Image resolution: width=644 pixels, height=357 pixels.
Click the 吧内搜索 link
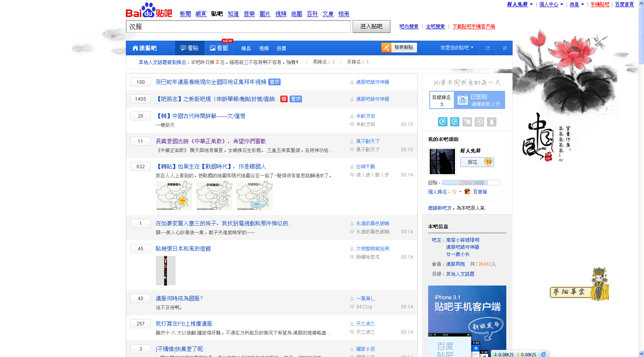[409, 26]
